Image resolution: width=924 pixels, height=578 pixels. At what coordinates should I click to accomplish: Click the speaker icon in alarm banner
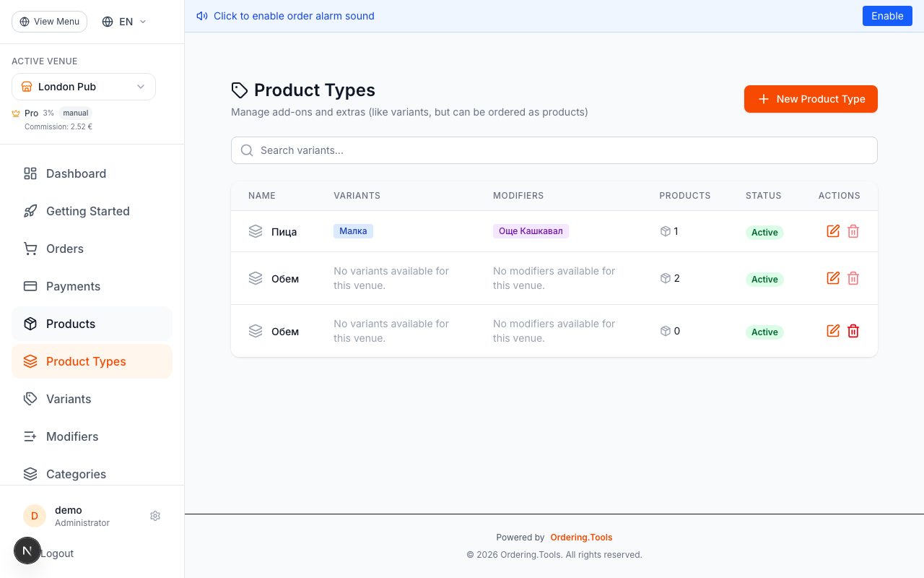pos(201,15)
